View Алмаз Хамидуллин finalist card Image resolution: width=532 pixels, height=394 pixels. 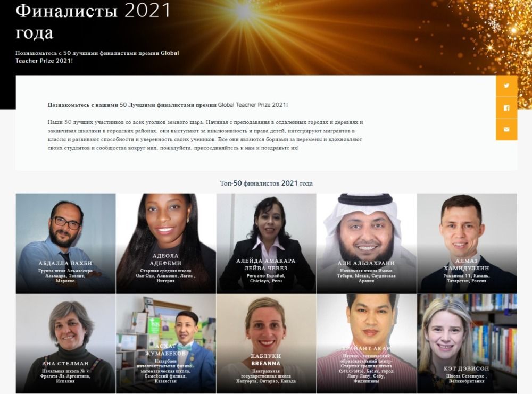(467, 243)
